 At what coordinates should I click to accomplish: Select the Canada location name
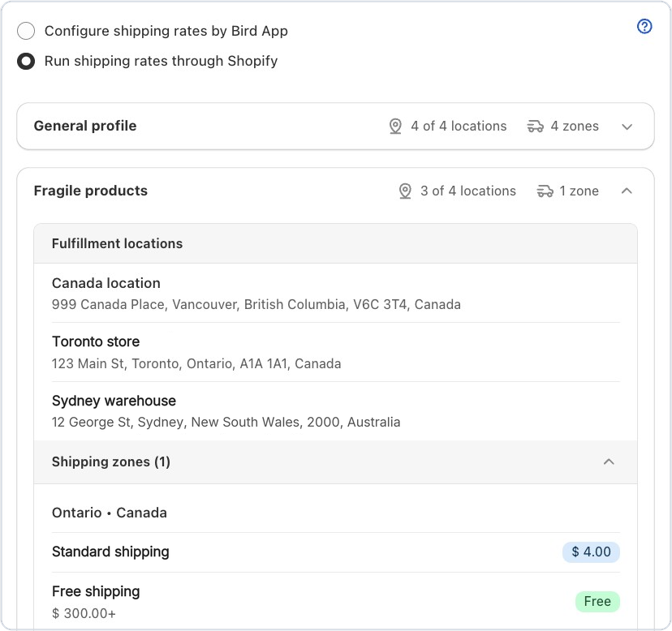point(106,283)
